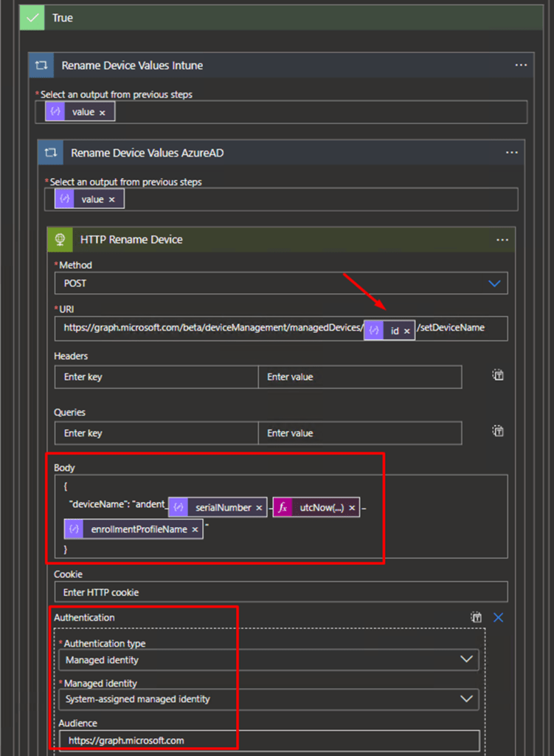Remove the Authentication parameter with the X icon
Image resolution: width=554 pixels, height=756 pixels.
pyautogui.click(x=498, y=617)
